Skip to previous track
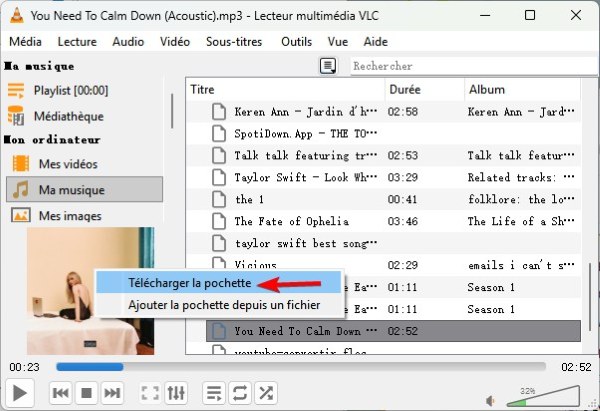This screenshot has height=411, width=600. [61, 393]
